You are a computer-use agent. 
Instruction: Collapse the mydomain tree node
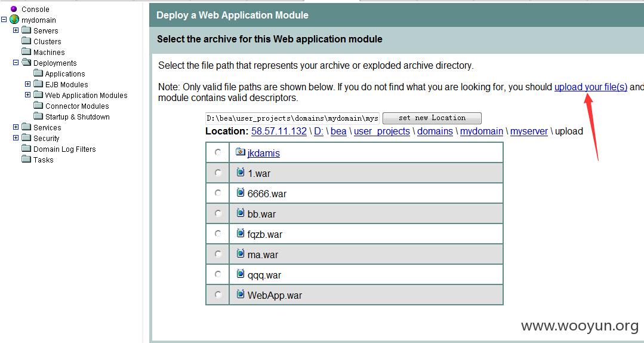pyautogui.click(x=4, y=19)
